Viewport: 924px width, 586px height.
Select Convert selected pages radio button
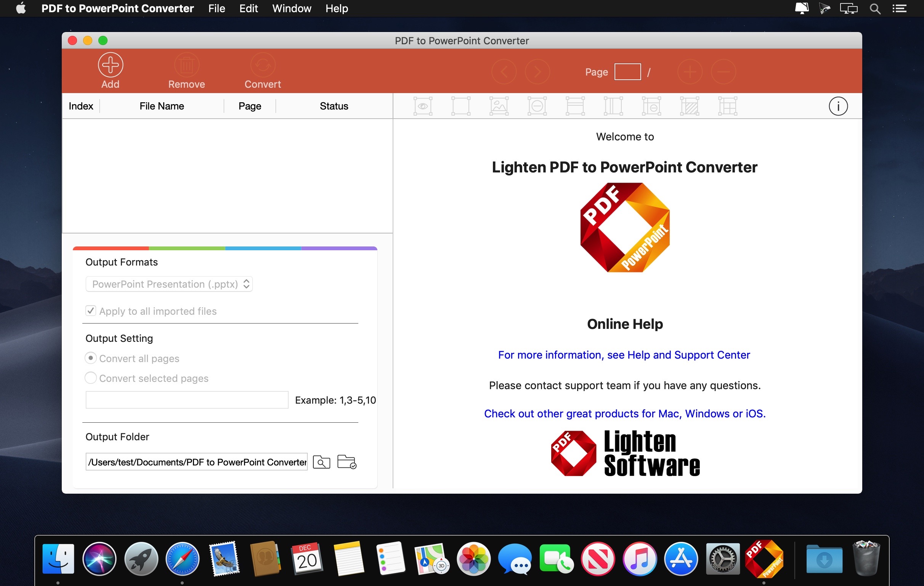[x=91, y=378]
